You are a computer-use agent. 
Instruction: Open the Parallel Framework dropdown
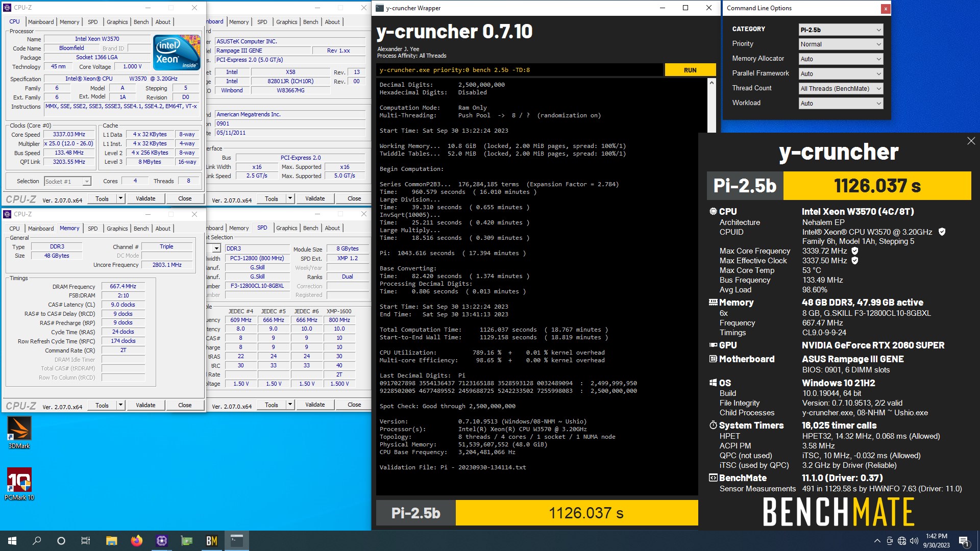841,73
